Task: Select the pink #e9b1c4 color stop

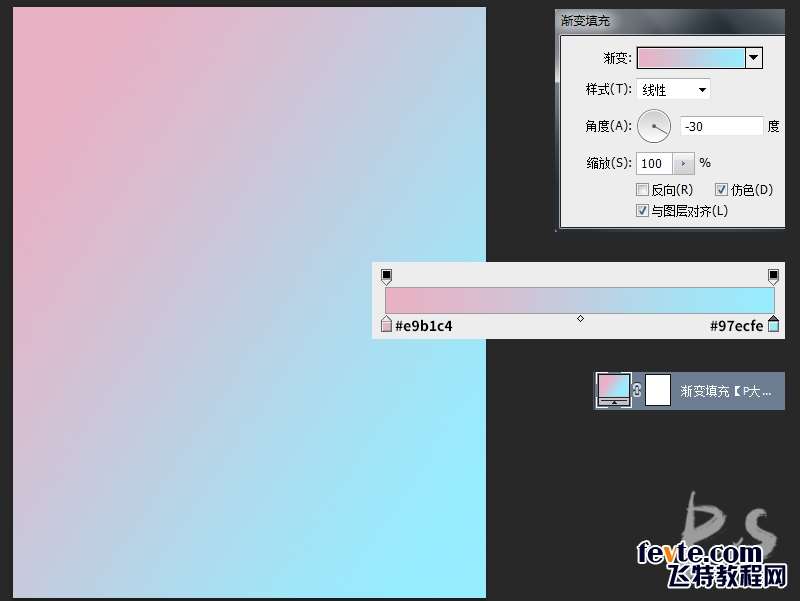Action: 386,324
